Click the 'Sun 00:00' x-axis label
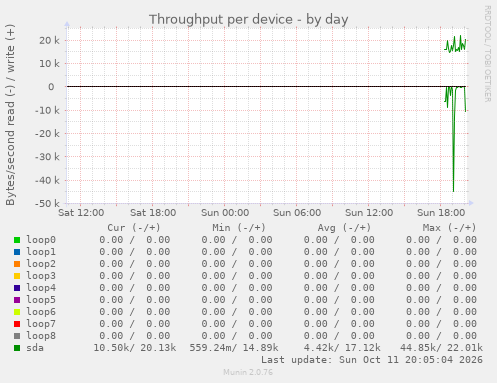Screen dimensions: 497x383 point(225,213)
